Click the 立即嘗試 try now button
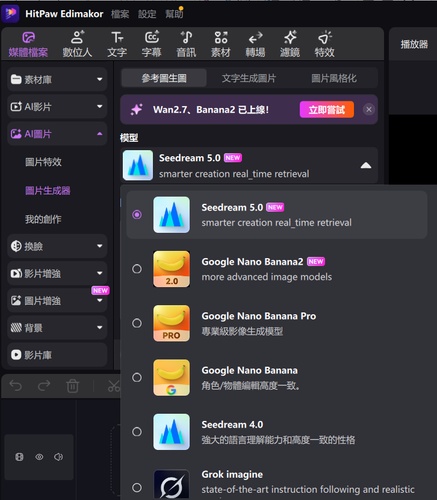Image resolution: width=437 pixels, height=500 pixels. pyautogui.click(x=327, y=110)
